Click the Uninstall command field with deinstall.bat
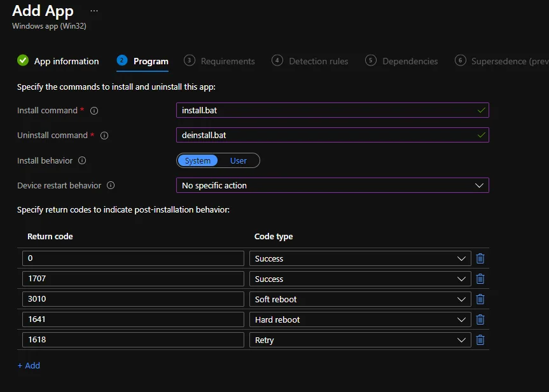The height and width of the screenshot is (392, 549). (x=333, y=135)
